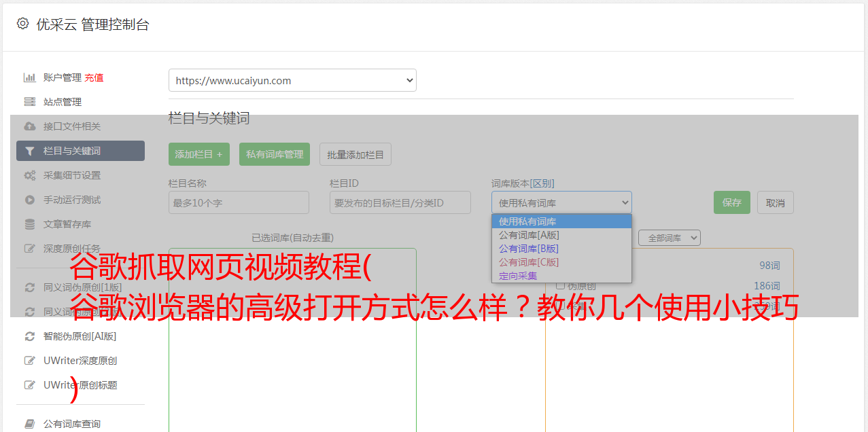Expand the 全部词库 filter dropdown
This screenshot has height=432, width=868.
click(x=669, y=238)
